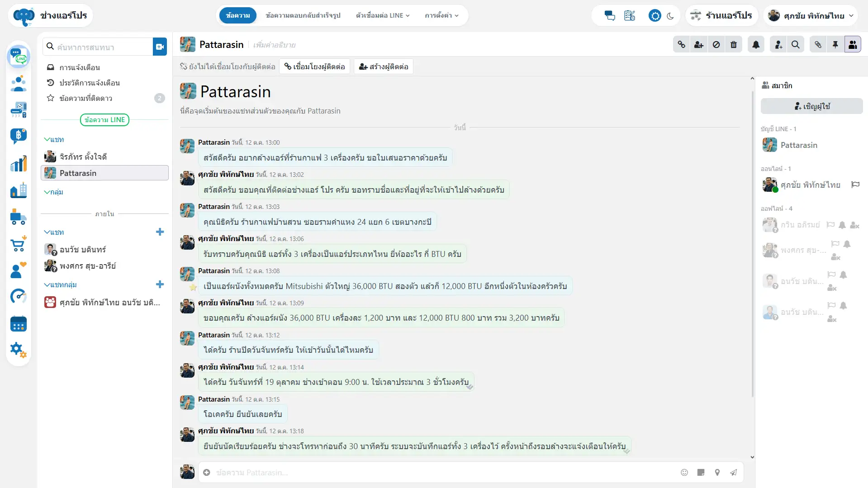868x488 pixels.
Task: Click the เชื่อมโยงผู้ติดต่อ button
Action: [x=314, y=66]
